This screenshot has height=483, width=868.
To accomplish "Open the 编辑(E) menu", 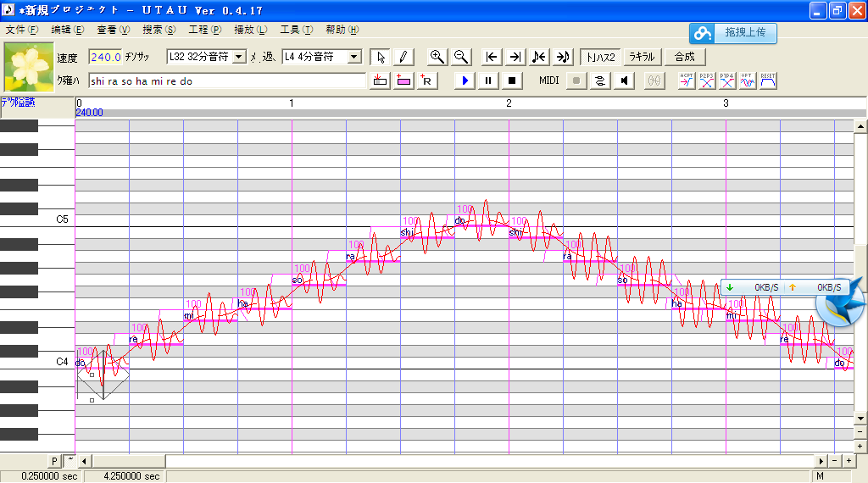I will point(68,30).
